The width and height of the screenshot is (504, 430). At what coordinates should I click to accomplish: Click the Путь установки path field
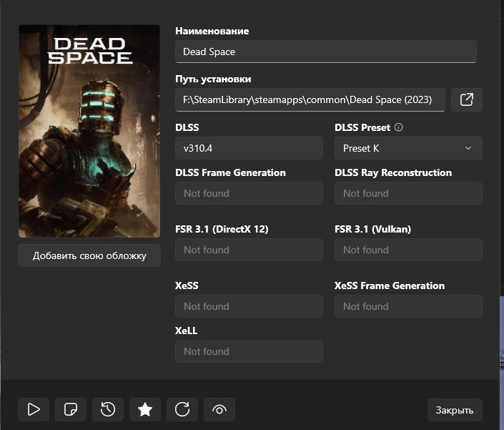(x=310, y=99)
